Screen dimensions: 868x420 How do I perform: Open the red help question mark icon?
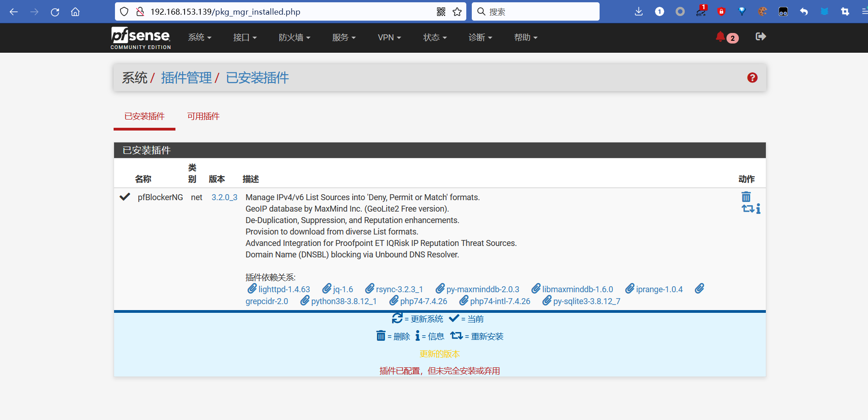click(x=752, y=78)
